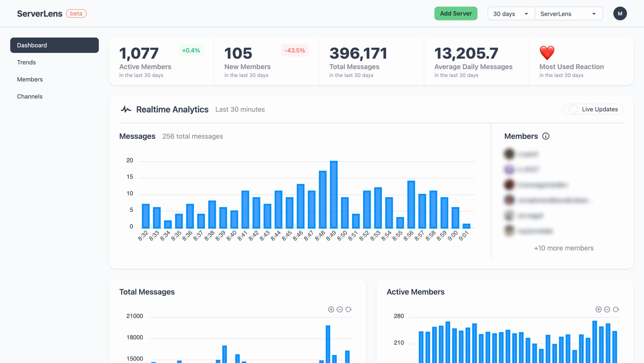Go to the Dashboard section
This screenshot has width=644, height=363.
[x=54, y=45]
